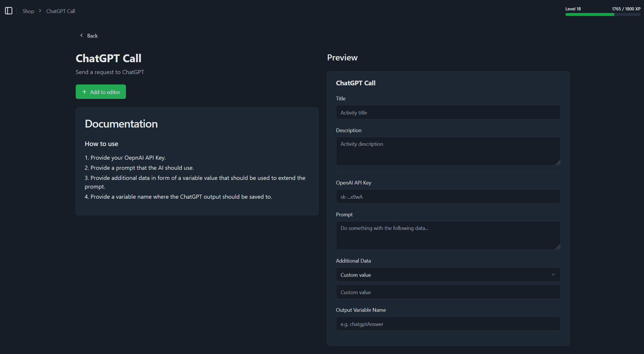Open the Additional Data dropdown arrow

click(553, 274)
